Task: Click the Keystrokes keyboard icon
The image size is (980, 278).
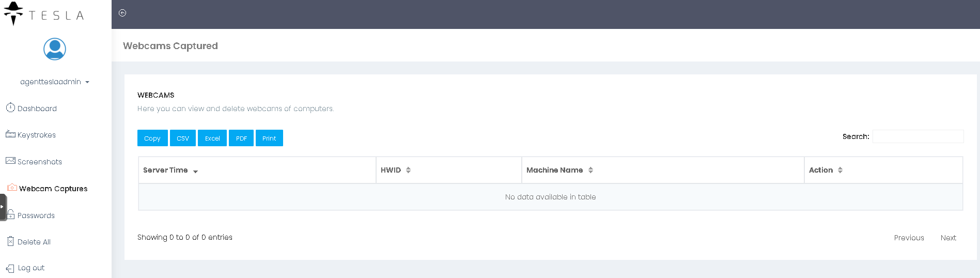Action: pyautogui.click(x=10, y=134)
